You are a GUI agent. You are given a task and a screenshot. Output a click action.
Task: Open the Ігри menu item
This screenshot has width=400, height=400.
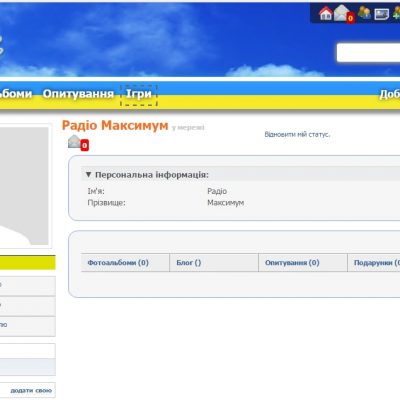tap(139, 94)
